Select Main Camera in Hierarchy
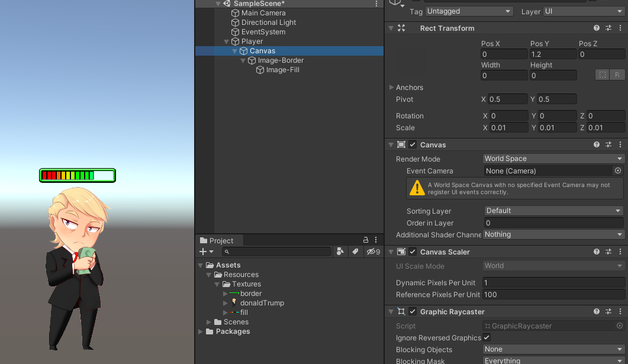 [263, 13]
